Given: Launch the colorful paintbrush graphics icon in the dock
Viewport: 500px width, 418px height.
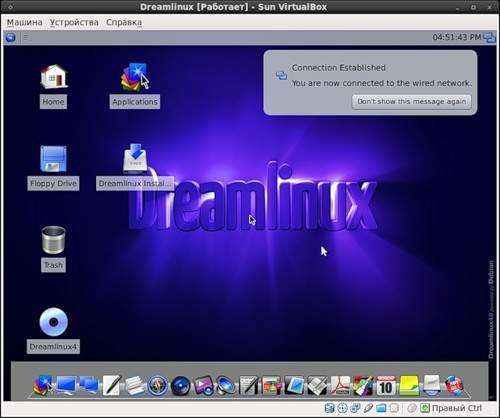Looking at the screenshot, I should 363,386.
